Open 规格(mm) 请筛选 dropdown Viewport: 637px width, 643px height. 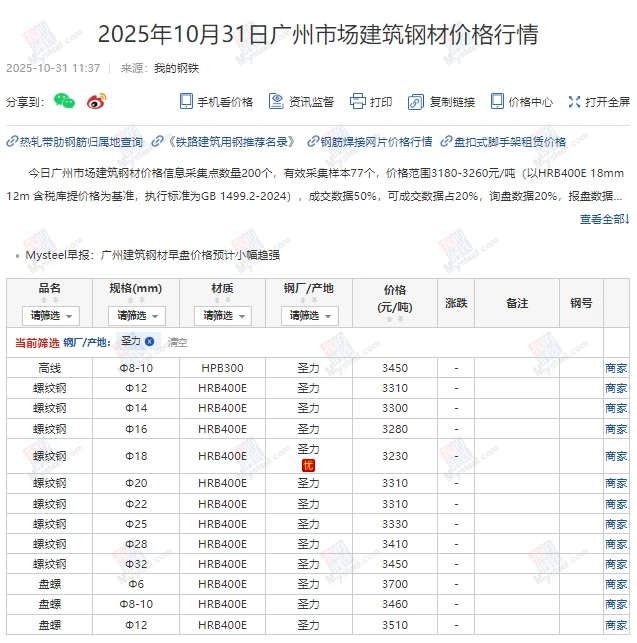click(x=137, y=316)
